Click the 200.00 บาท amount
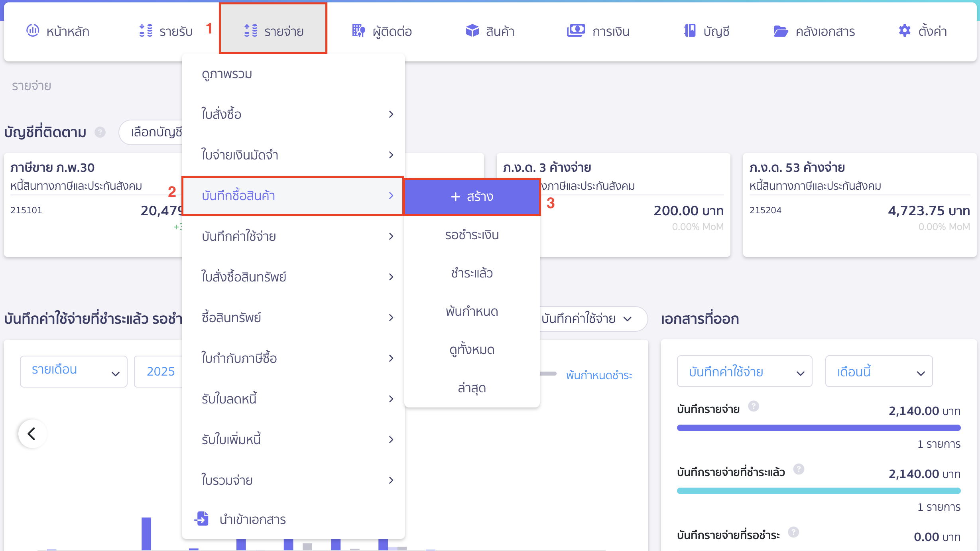This screenshot has height=551, width=980. point(688,211)
